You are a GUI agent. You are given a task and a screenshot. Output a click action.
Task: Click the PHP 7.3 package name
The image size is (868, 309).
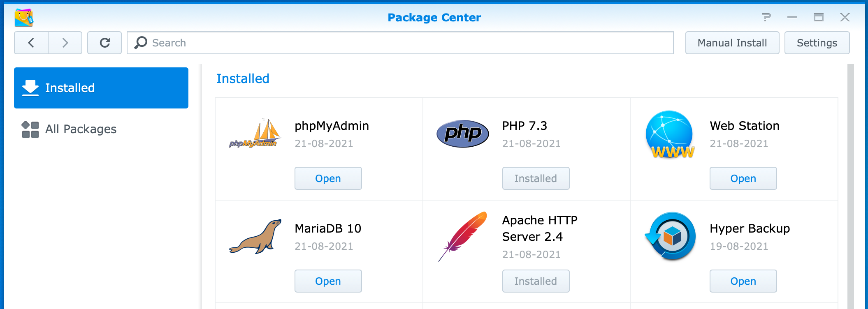click(x=525, y=126)
